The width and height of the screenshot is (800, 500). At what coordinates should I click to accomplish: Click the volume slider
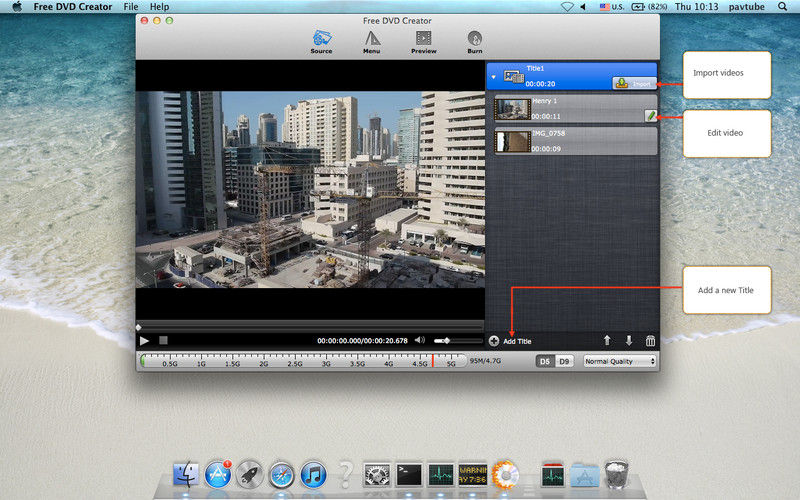[x=456, y=341]
